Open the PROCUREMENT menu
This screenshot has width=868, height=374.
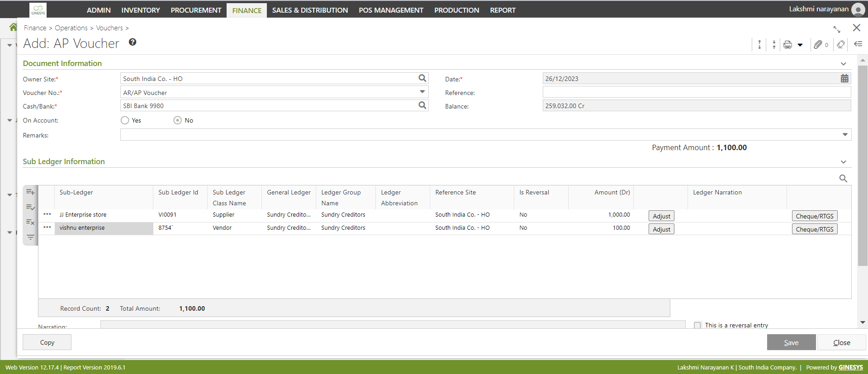pyautogui.click(x=196, y=10)
